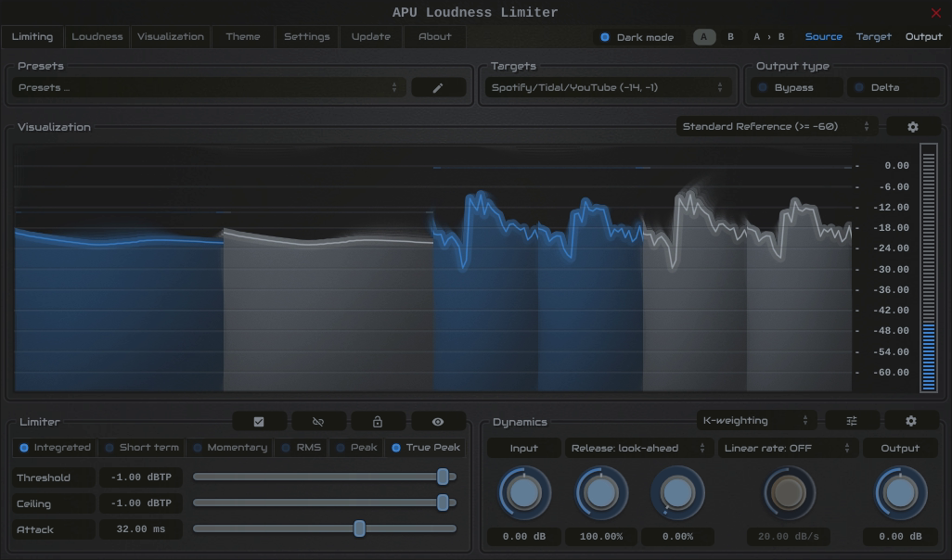Click the vertical level meter
The height and width of the screenshot is (560, 952).
coord(928,268)
